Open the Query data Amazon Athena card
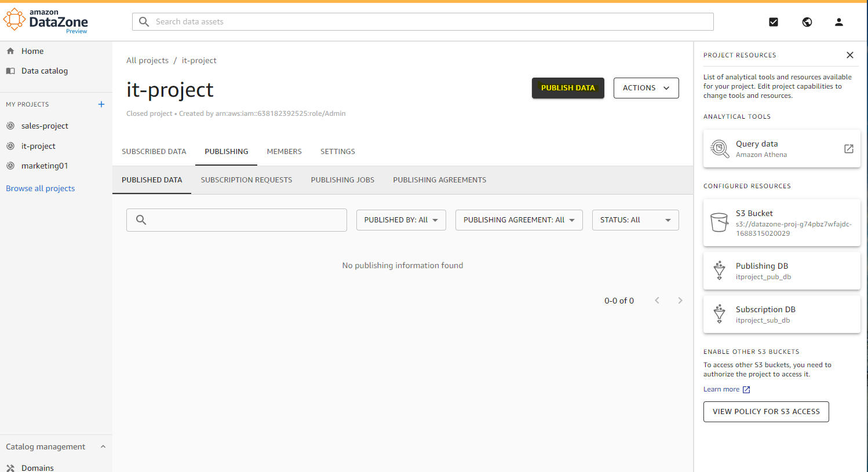This screenshot has width=868, height=472. click(782, 149)
